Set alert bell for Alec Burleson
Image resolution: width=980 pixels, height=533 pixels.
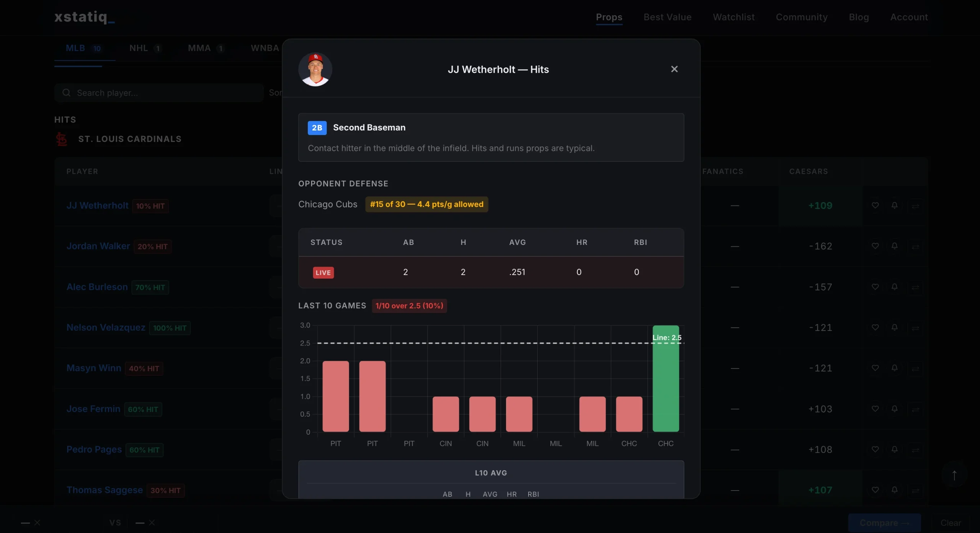pos(895,287)
